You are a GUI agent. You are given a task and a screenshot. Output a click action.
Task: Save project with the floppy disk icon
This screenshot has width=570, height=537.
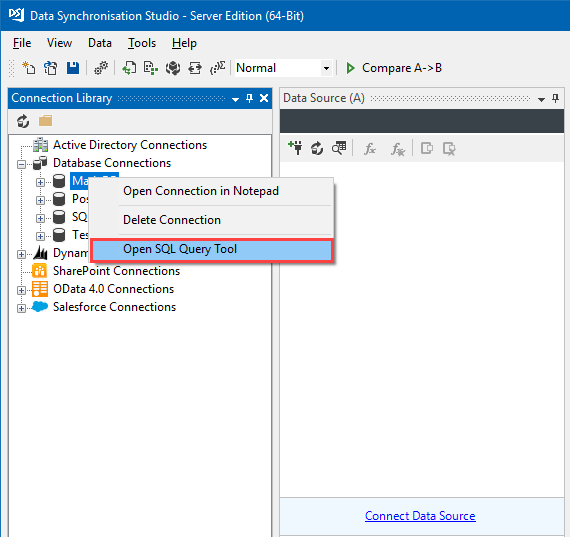73,68
